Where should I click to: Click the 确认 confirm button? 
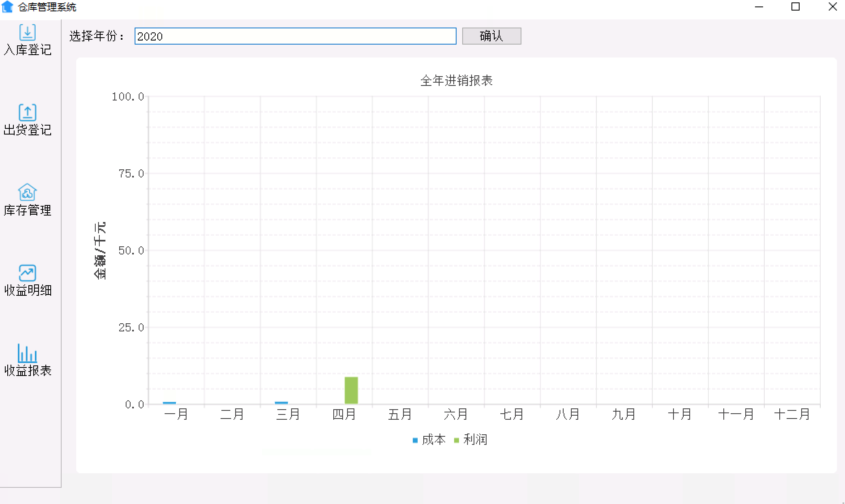(x=491, y=36)
